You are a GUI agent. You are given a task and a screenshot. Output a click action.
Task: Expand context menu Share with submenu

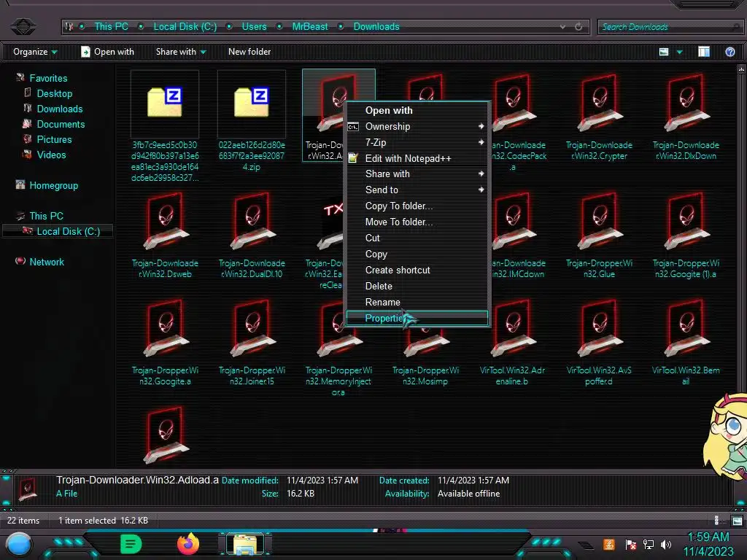(417, 174)
